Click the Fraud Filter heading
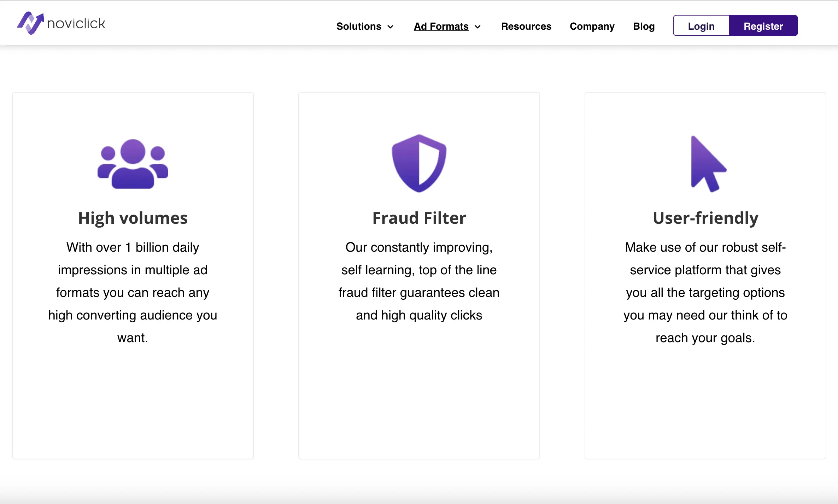Screen dimensions: 838x504 pyautogui.click(x=419, y=218)
